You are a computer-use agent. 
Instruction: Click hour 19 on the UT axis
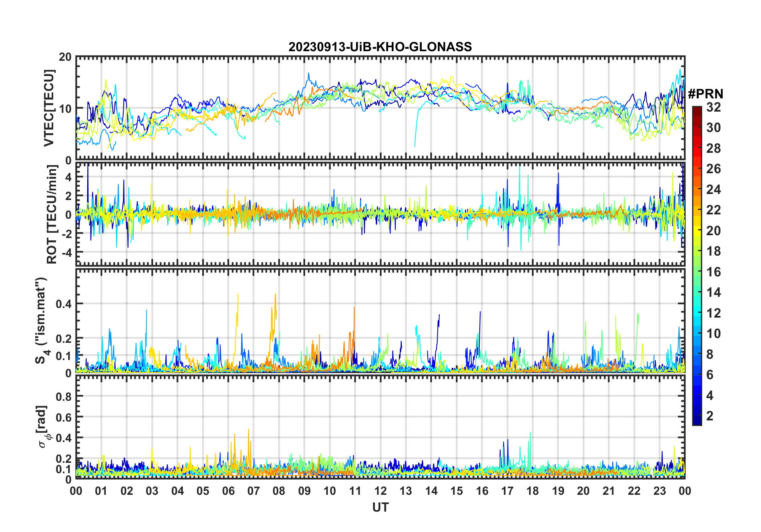[558, 491]
